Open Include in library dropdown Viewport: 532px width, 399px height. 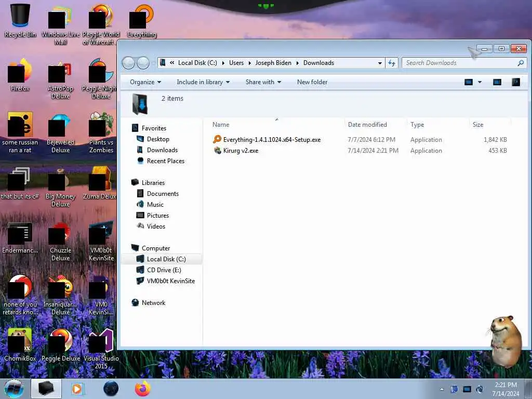coord(203,82)
